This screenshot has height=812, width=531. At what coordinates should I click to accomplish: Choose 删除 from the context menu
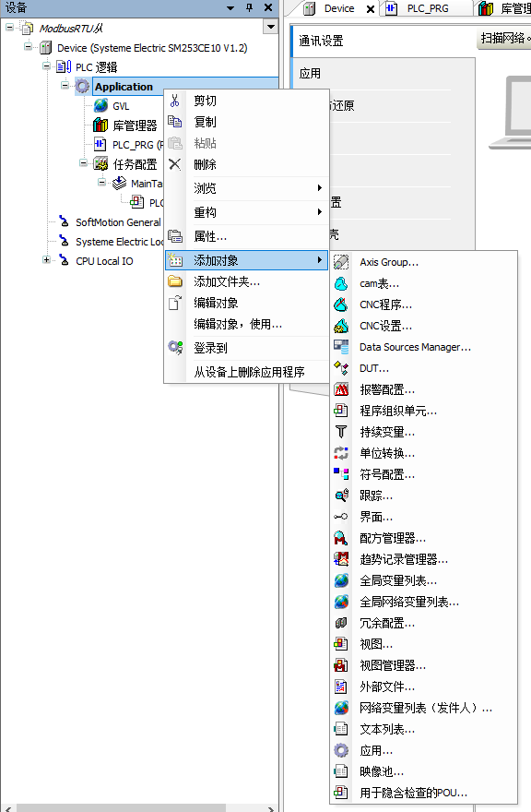point(246,164)
